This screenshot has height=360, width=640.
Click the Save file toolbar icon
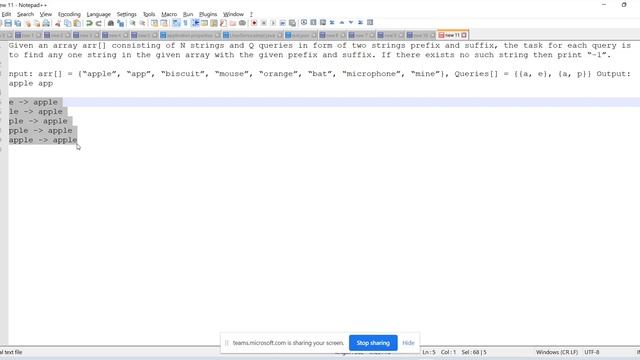[x=8, y=23]
